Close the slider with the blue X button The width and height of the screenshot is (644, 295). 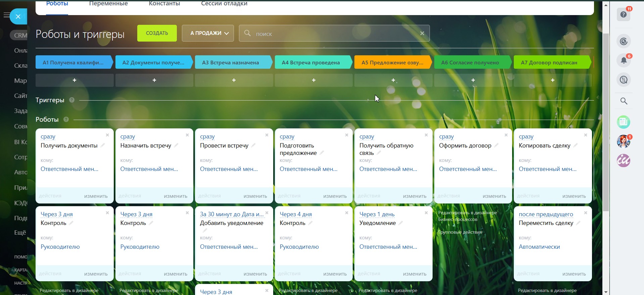click(x=18, y=16)
